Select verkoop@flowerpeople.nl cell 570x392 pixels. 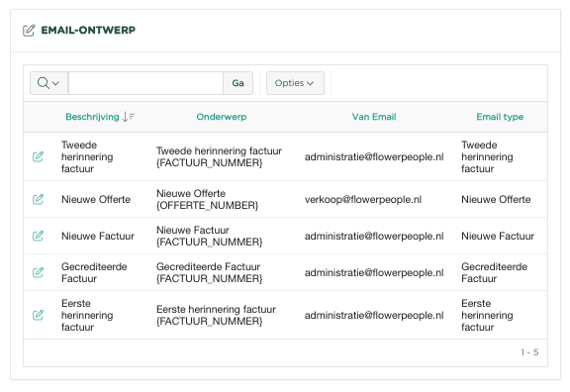pyautogui.click(x=363, y=199)
